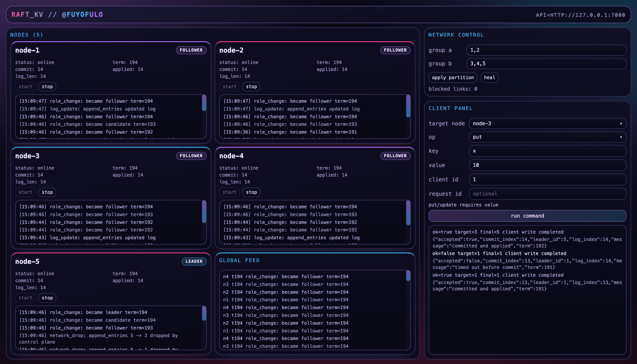Click node-3 log scrollbar
Viewport: 637px width, 364px height.
coord(204,211)
